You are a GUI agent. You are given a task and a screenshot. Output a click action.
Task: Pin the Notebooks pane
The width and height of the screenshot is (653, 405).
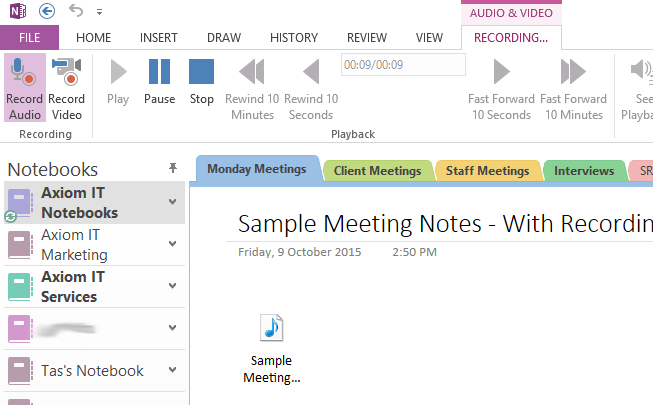click(173, 168)
